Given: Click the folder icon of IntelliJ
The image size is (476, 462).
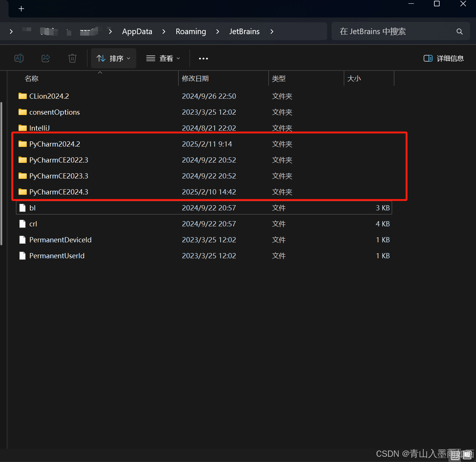Looking at the screenshot, I should (23, 128).
